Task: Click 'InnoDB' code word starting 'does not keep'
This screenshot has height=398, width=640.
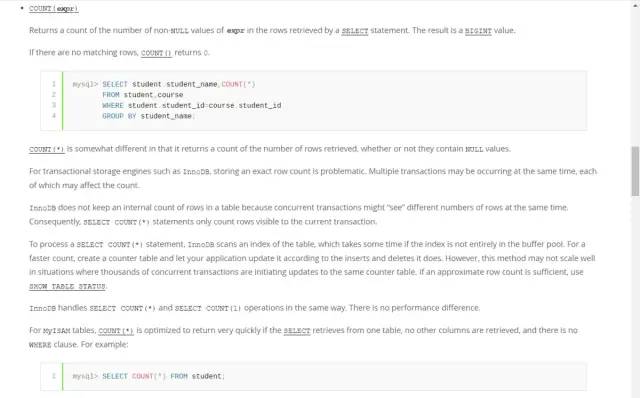Action: (x=42, y=208)
